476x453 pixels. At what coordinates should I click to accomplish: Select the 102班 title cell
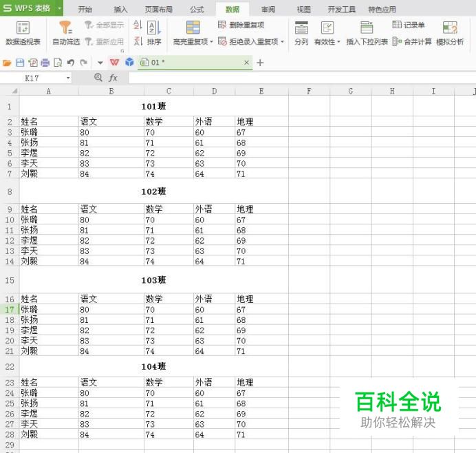click(153, 191)
